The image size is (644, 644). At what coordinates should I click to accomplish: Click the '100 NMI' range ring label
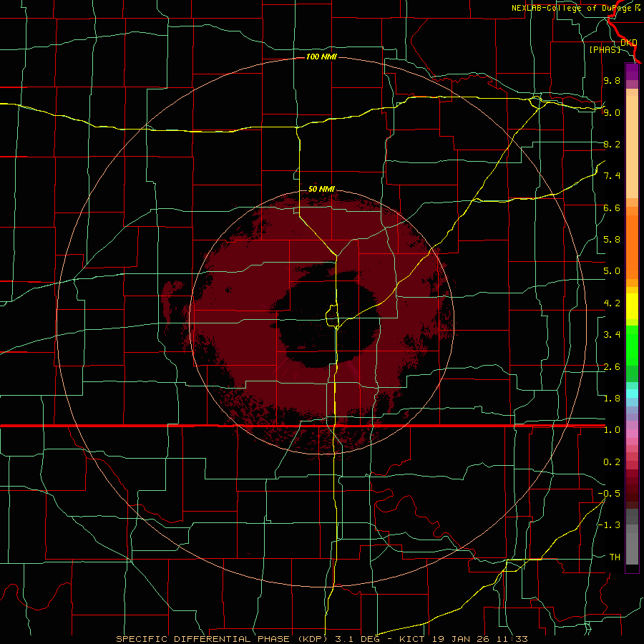coord(321,57)
